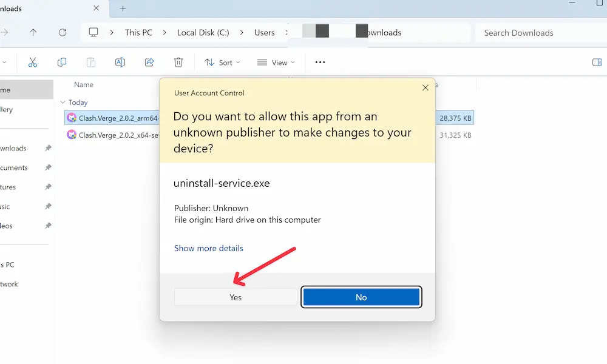Screen dimensions: 607x364
Task: Click the Copy icon in toolbar
Action: [x=62, y=62]
